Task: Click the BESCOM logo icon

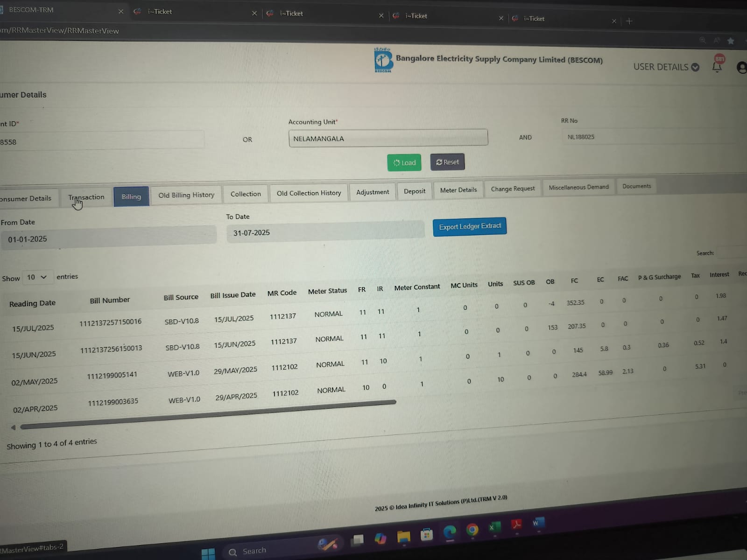Action: [383, 60]
